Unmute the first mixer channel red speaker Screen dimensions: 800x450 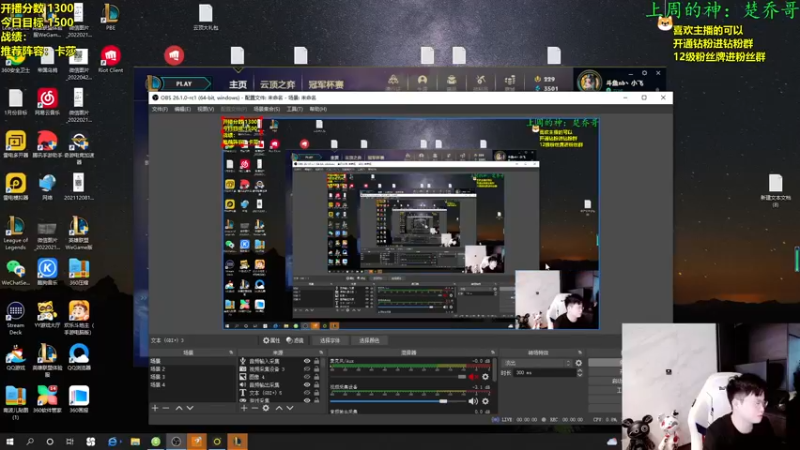[473, 377]
